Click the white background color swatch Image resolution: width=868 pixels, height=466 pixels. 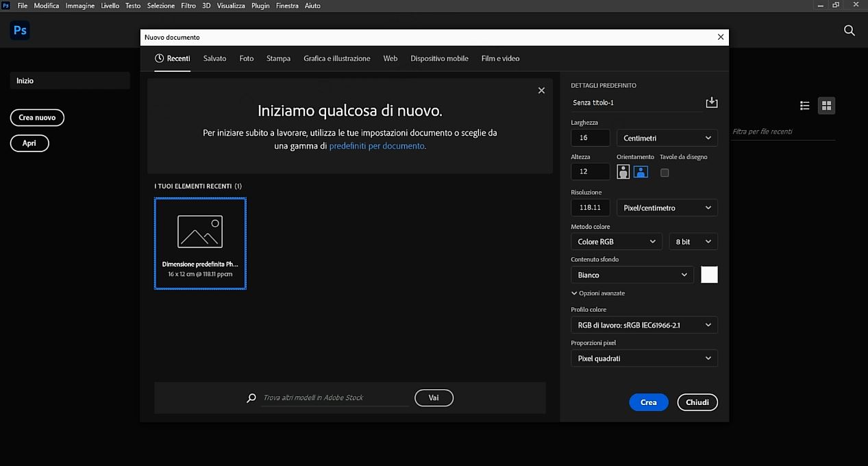click(x=709, y=275)
